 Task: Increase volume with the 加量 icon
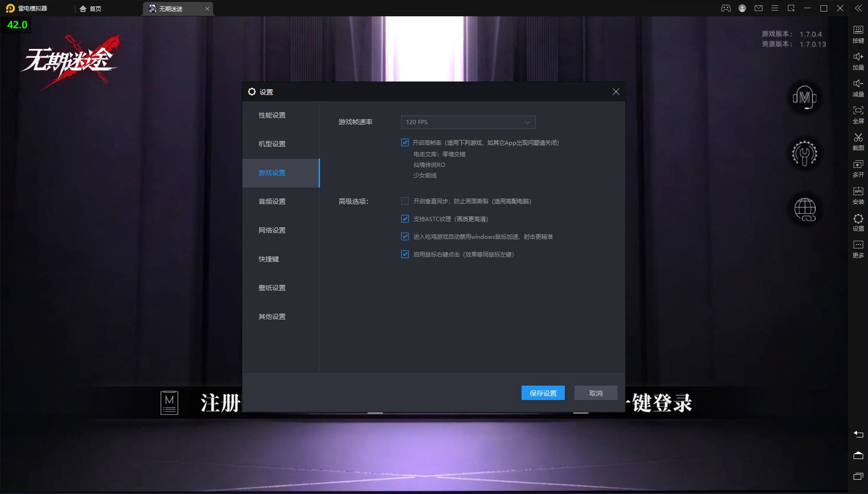point(858,60)
